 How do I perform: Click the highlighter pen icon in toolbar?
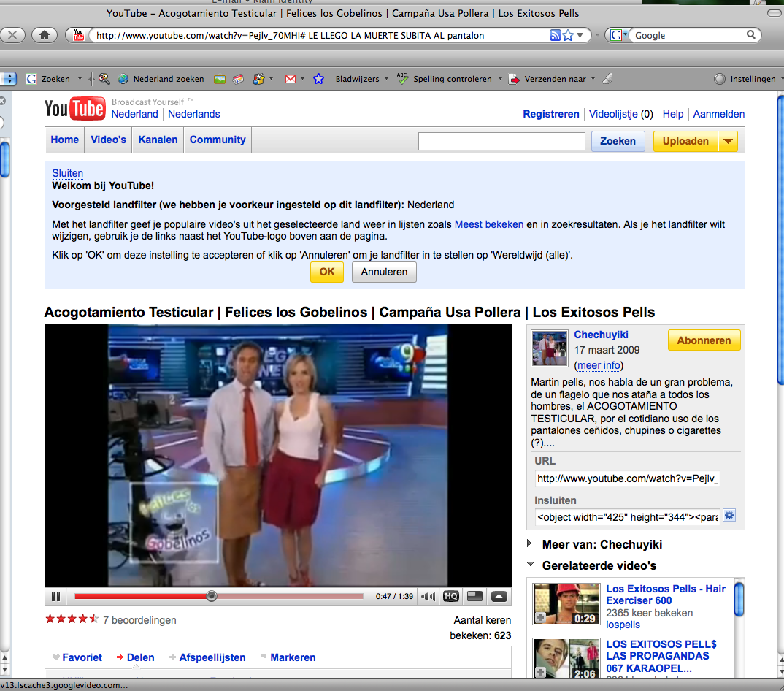tap(607, 79)
